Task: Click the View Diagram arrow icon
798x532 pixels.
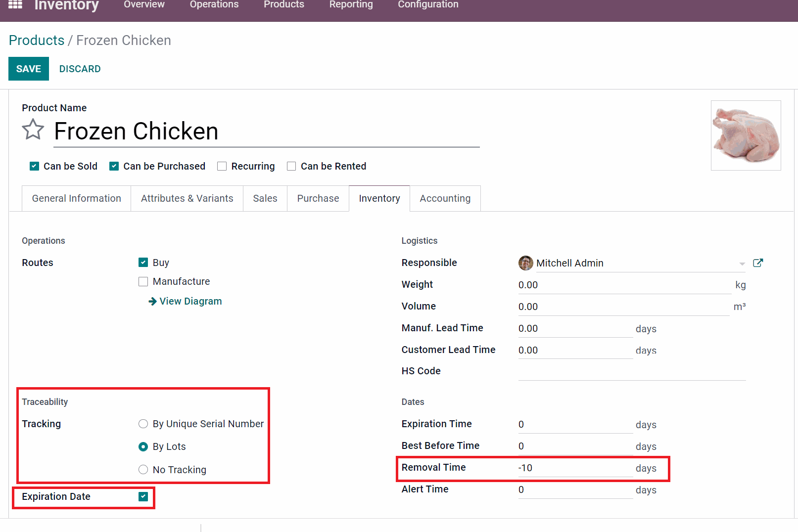Action: pyautogui.click(x=152, y=301)
